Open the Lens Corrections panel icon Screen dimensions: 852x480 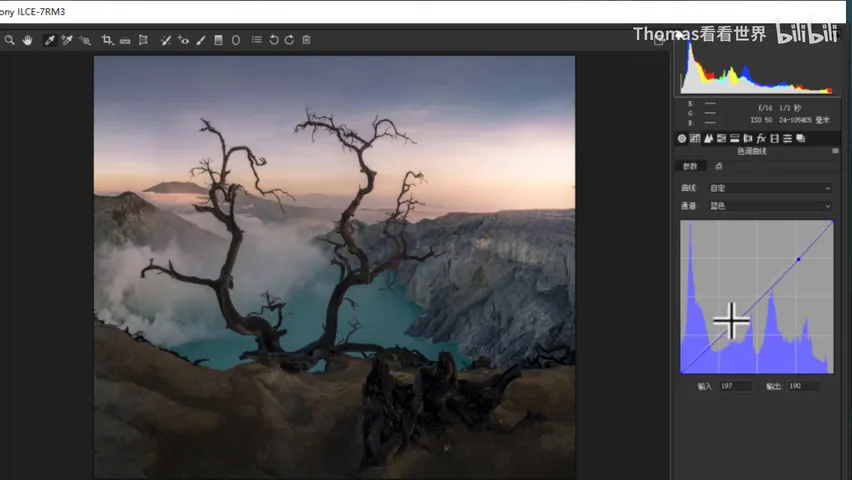[x=748, y=139]
